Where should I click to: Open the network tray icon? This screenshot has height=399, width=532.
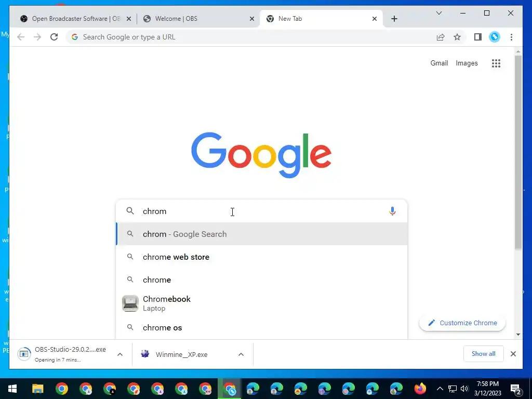pyautogui.click(x=453, y=389)
